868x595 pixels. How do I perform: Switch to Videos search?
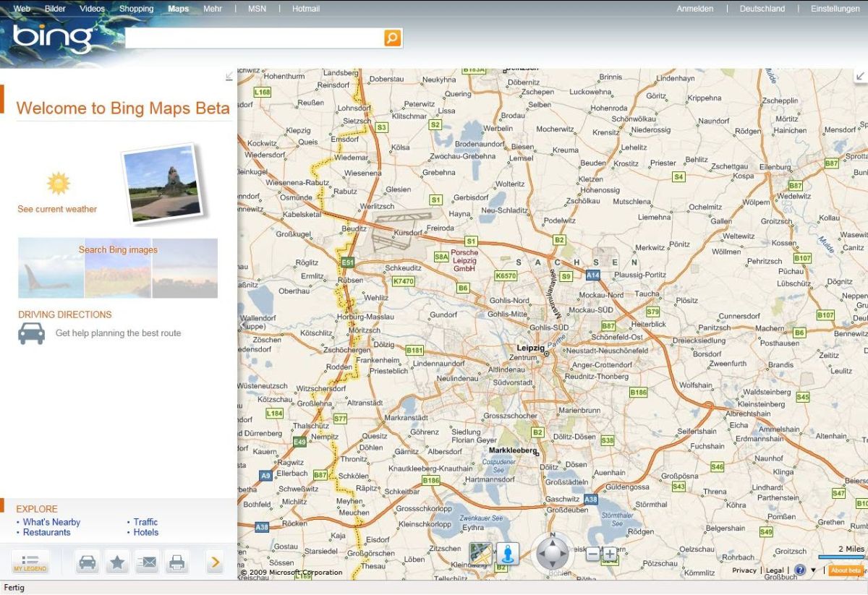92,9
